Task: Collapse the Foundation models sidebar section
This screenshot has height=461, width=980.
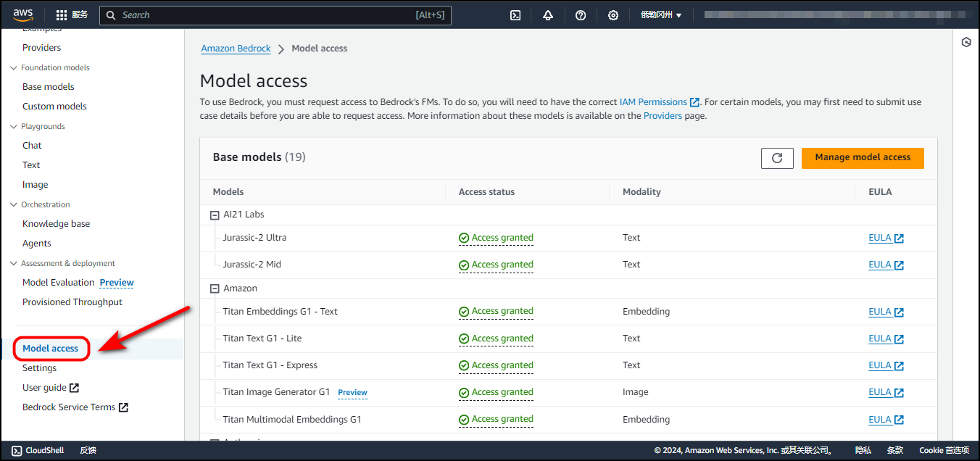Action: [13, 67]
